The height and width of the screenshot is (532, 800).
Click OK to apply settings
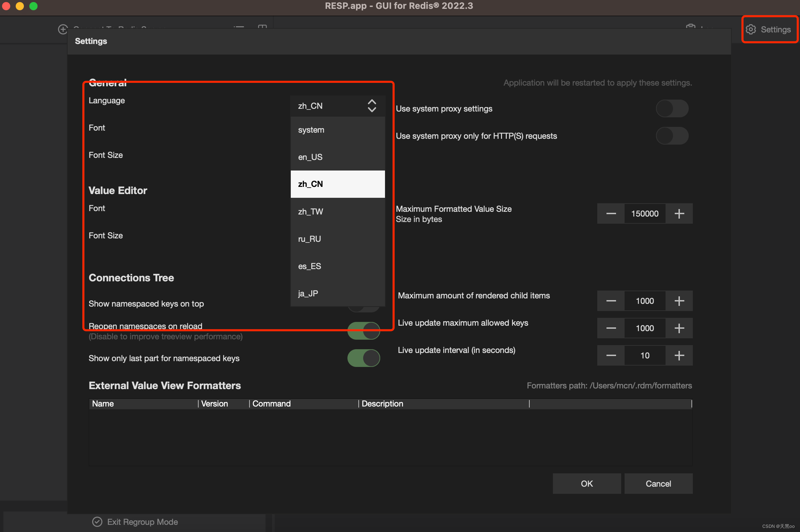[587, 484]
